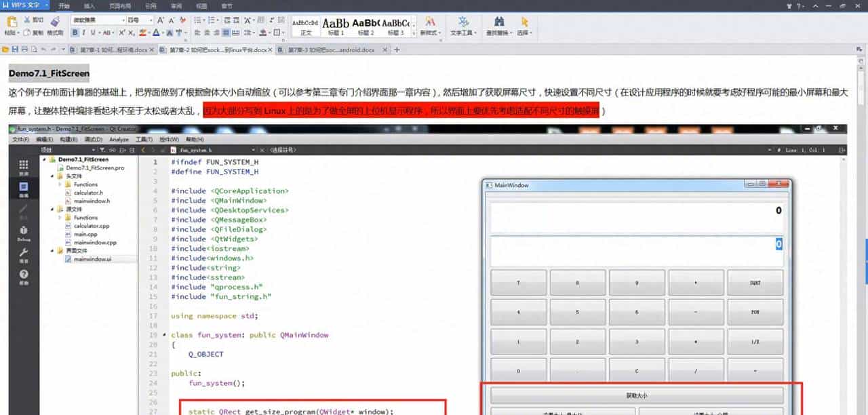Screen dimensions: 868x415
Task: Click the 文字工具 icon in WPS ribbon
Action: [462, 22]
